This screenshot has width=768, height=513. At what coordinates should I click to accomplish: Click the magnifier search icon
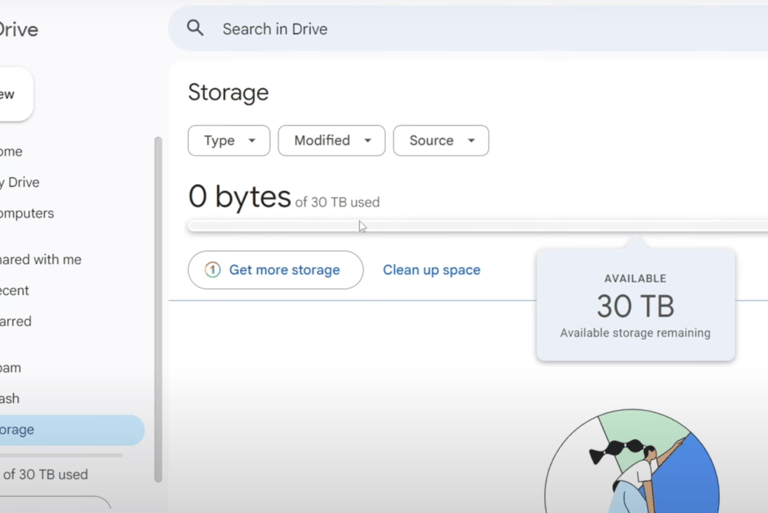click(x=195, y=28)
